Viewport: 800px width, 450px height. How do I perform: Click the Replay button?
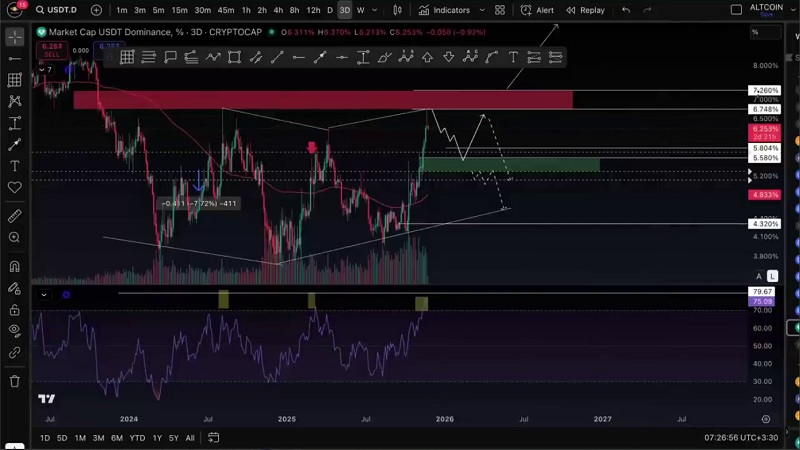[585, 10]
